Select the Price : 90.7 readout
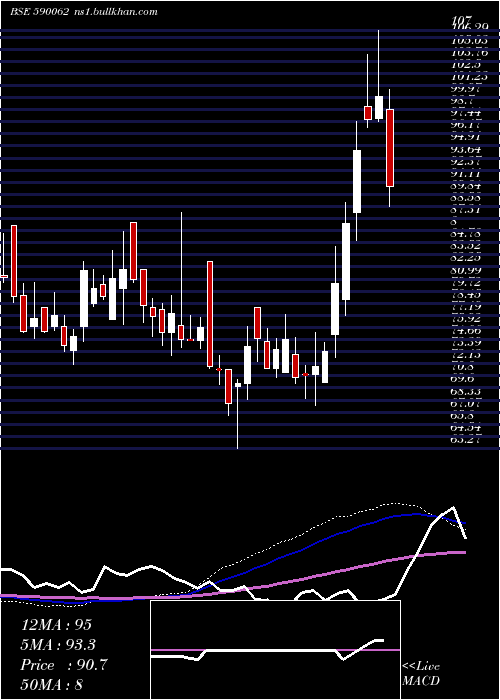 tap(64, 665)
